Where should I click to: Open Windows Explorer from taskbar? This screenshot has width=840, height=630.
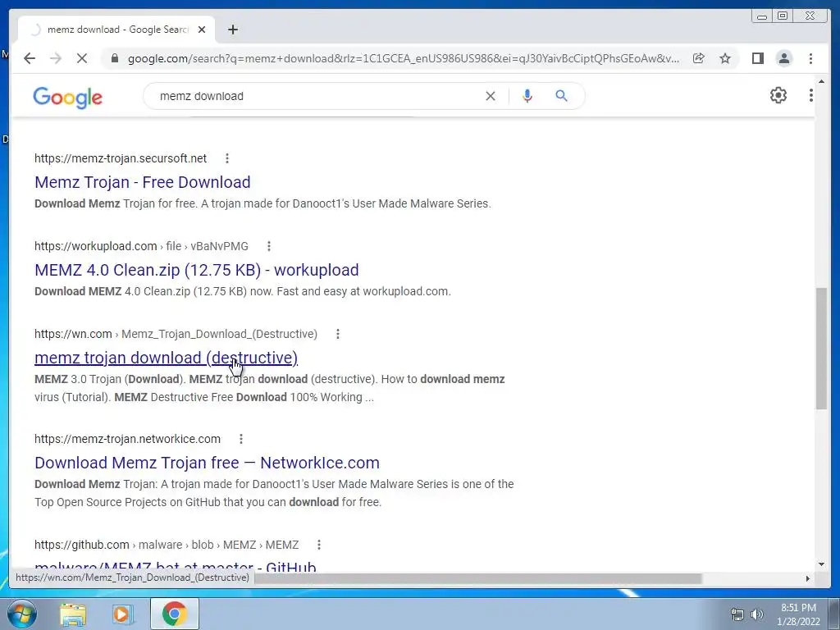73,614
